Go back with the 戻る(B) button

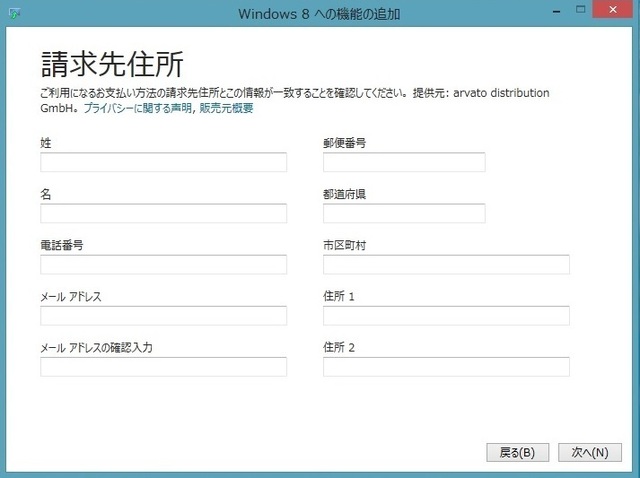pos(518,452)
